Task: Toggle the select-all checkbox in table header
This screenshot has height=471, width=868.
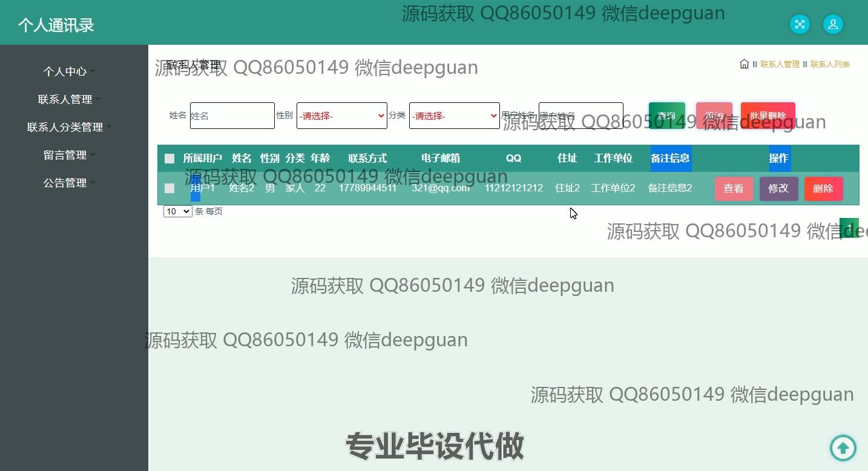Action: coord(169,159)
